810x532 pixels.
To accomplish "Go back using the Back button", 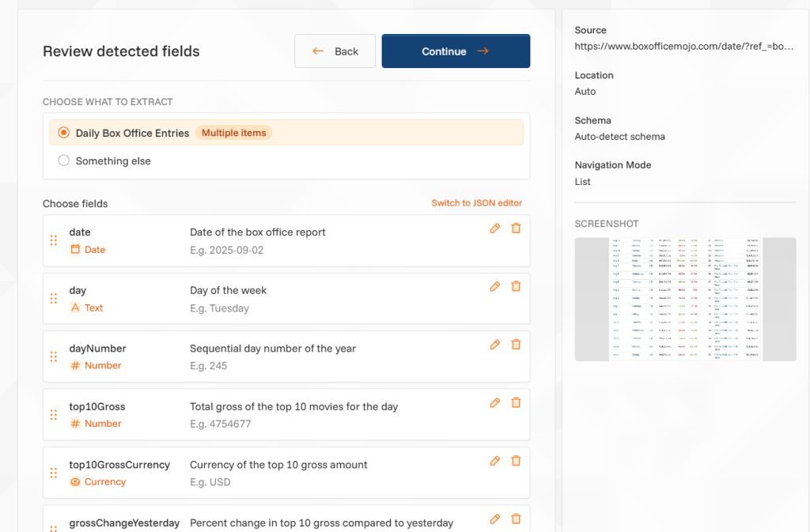I will (x=335, y=51).
